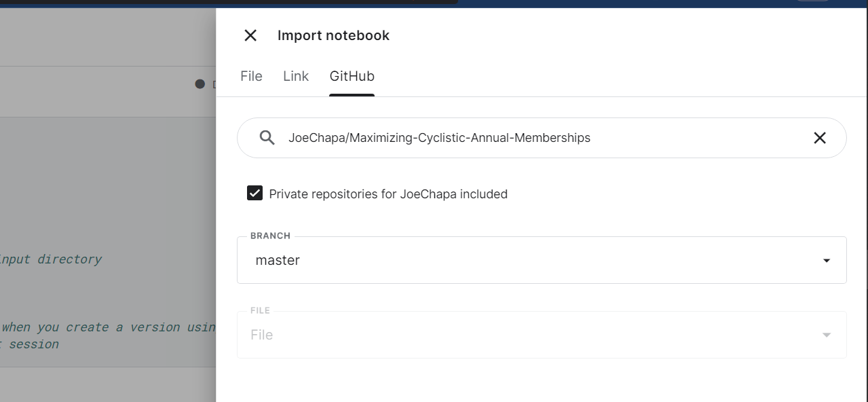Click the File placeholder field

(529, 335)
